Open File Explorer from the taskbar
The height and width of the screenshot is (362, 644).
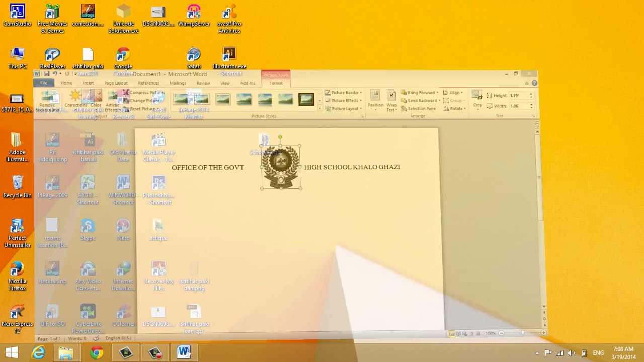pyautogui.click(x=66, y=353)
